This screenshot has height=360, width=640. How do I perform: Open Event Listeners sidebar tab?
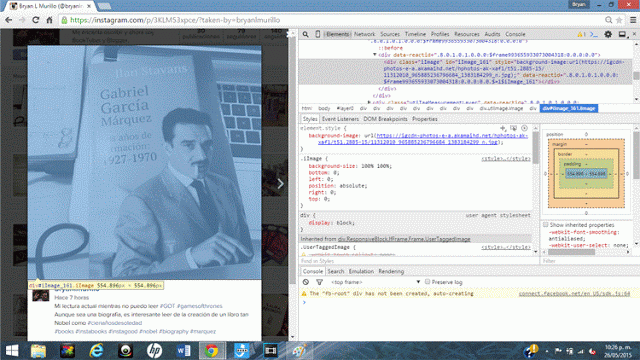pyautogui.click(x=340, y=119)
